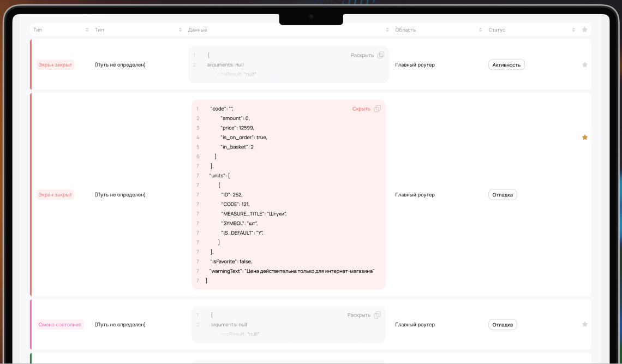This screenshot has height=364, width=622.
Task: Sort by the Данные column arrows
Action: pos(387,30)
